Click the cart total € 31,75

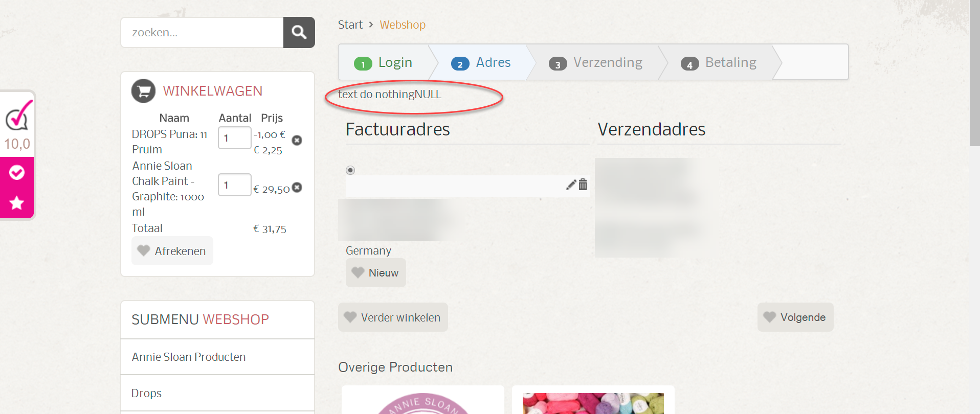pos(270,229)
